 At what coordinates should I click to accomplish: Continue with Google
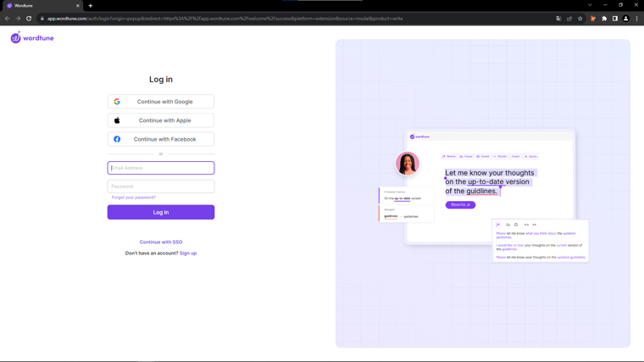click(x=161, y=102)
